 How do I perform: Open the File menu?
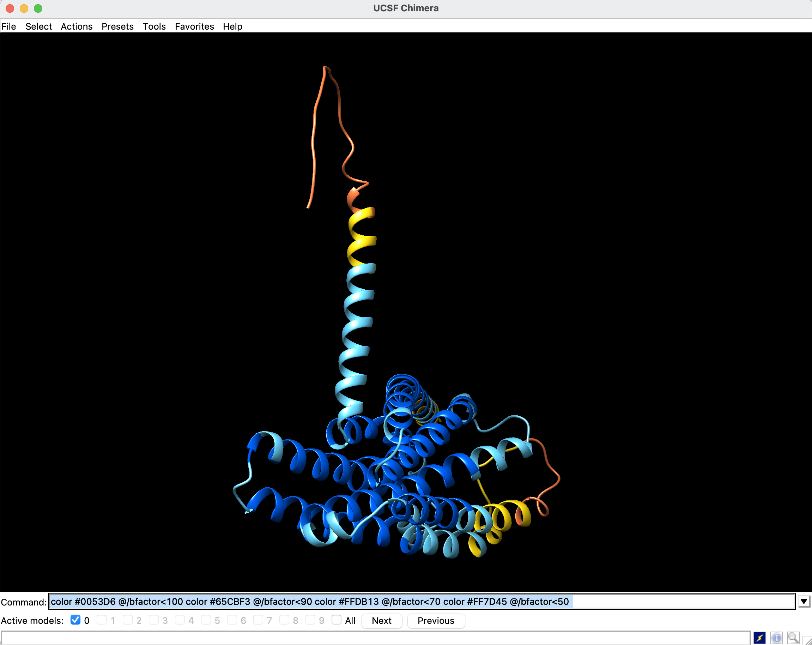pos(9,26)
